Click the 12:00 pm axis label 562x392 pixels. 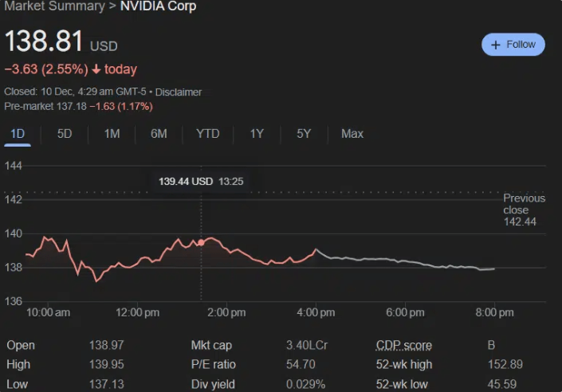coord(137,312)
